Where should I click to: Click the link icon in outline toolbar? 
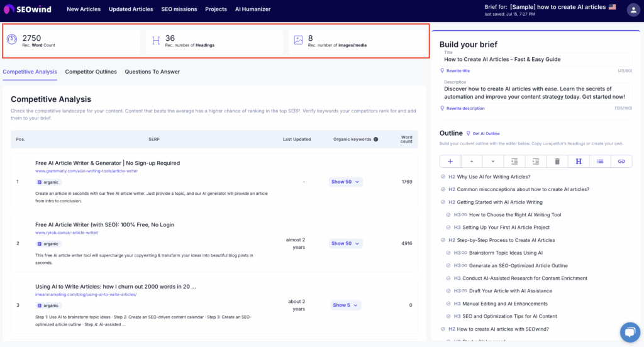(621, 162)
